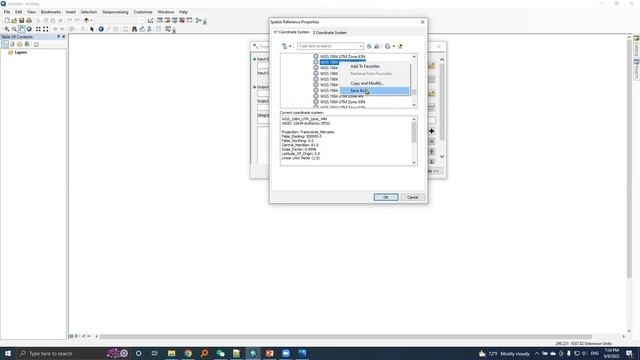Open the Selection menu
640x360 pixels.
pyautogui.click(x=89, y=12)
